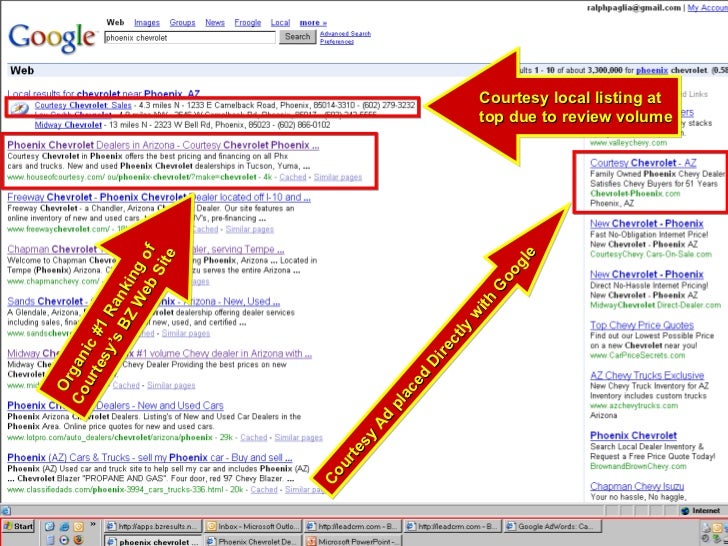This screenshot has width=728, height=546.
Task: Open the media player quick launch icon
Action: point(64,540)
